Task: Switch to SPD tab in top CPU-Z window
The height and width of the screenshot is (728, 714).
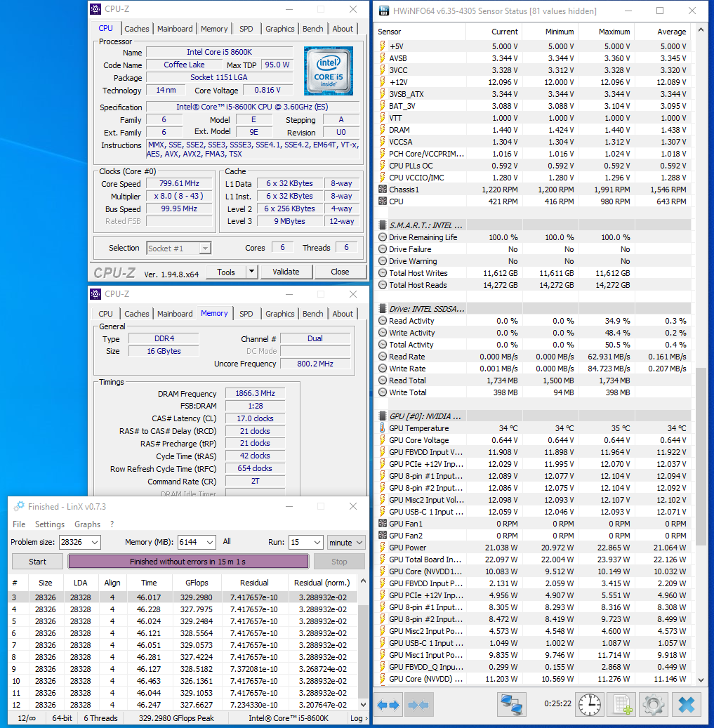Action: tap(246, 29)
